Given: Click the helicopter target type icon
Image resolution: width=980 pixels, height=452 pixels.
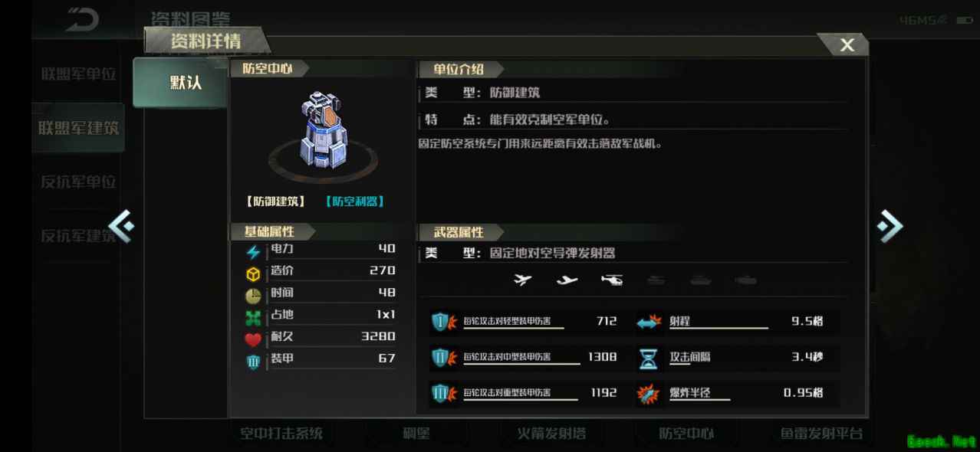Looking at the screenshot, I should point(612,280).
